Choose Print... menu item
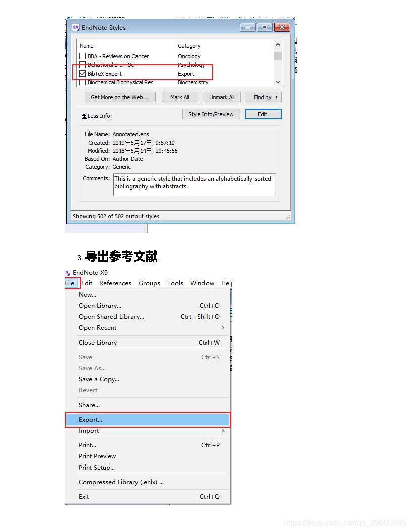 click(148, 445)
